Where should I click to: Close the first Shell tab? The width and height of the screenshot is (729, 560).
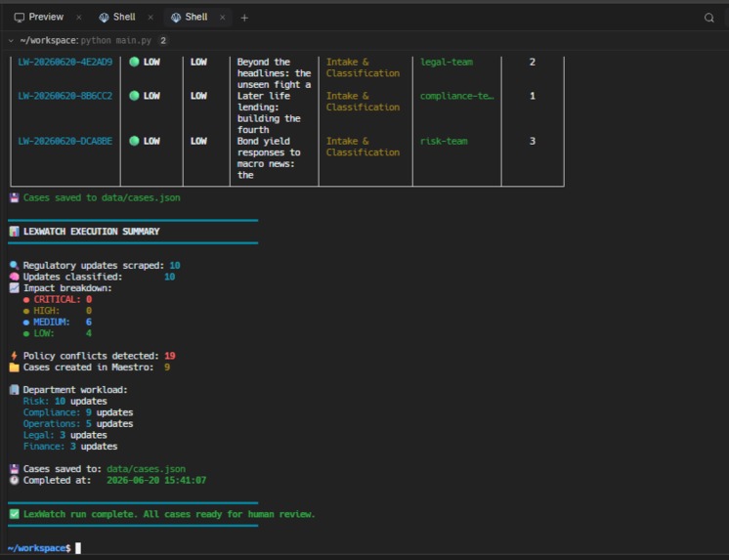click(150, 18)
